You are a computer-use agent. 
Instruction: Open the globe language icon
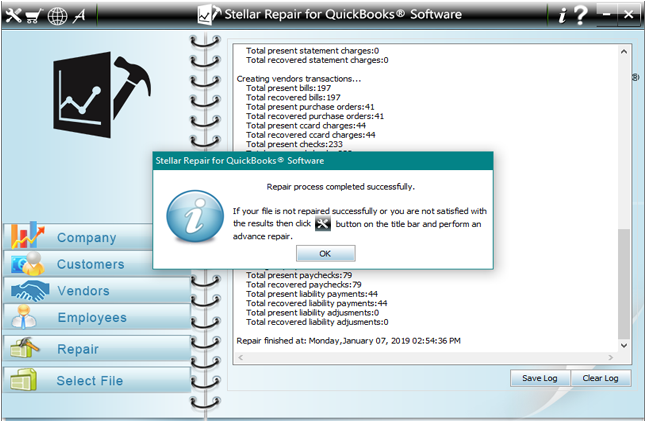(x=57, y=16)
